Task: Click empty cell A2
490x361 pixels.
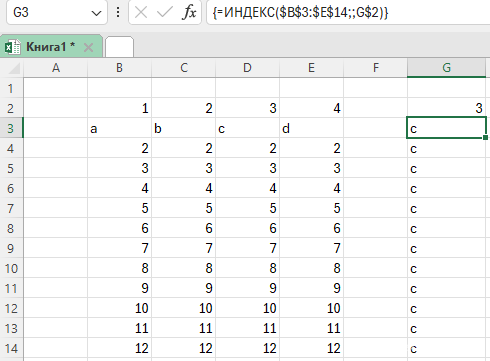Action: pyautogui.click(x=56, y=108)
